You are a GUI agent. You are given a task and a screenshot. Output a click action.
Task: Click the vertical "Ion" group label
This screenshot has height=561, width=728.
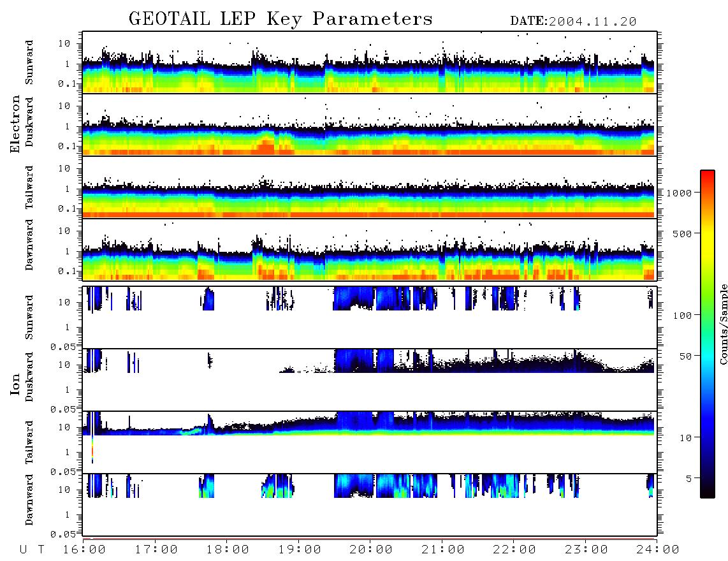(15, 384)
